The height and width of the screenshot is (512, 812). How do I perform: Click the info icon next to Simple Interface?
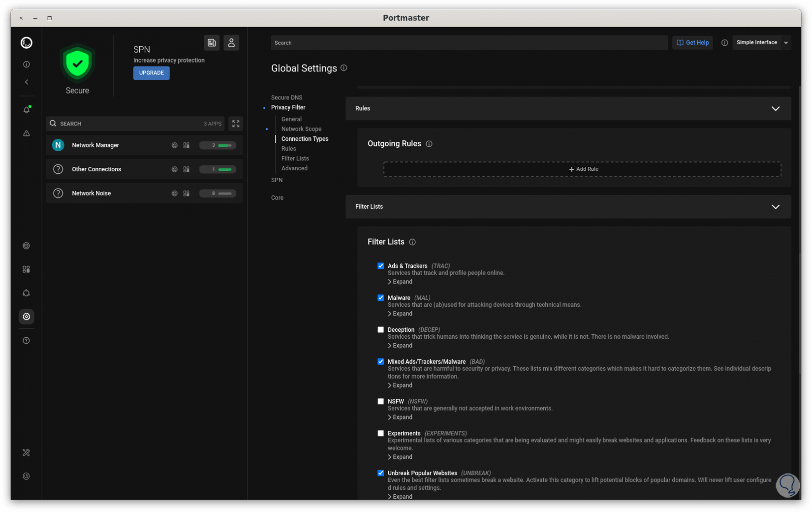point(724,43)
